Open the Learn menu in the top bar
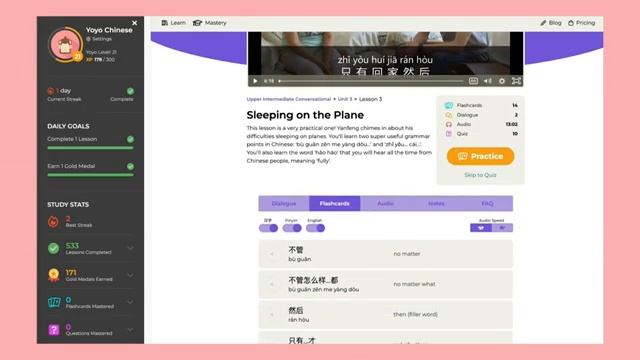 coord(173,23)
